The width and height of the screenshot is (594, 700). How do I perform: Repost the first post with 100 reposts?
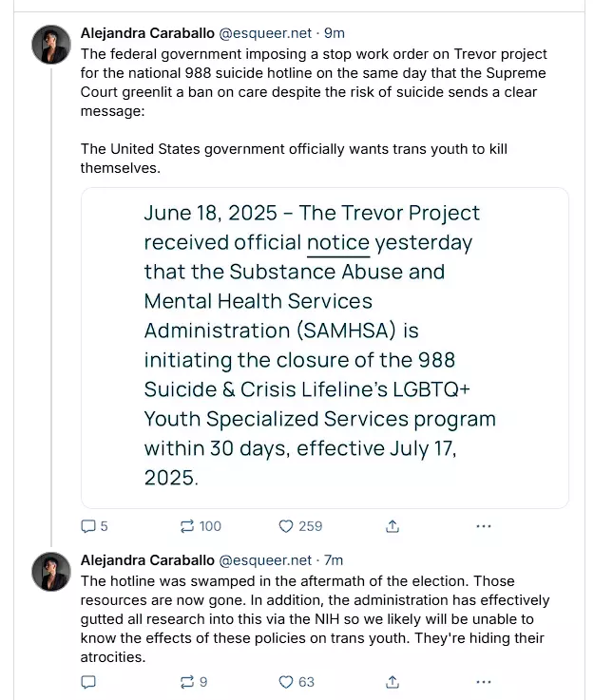pos(187,525)
